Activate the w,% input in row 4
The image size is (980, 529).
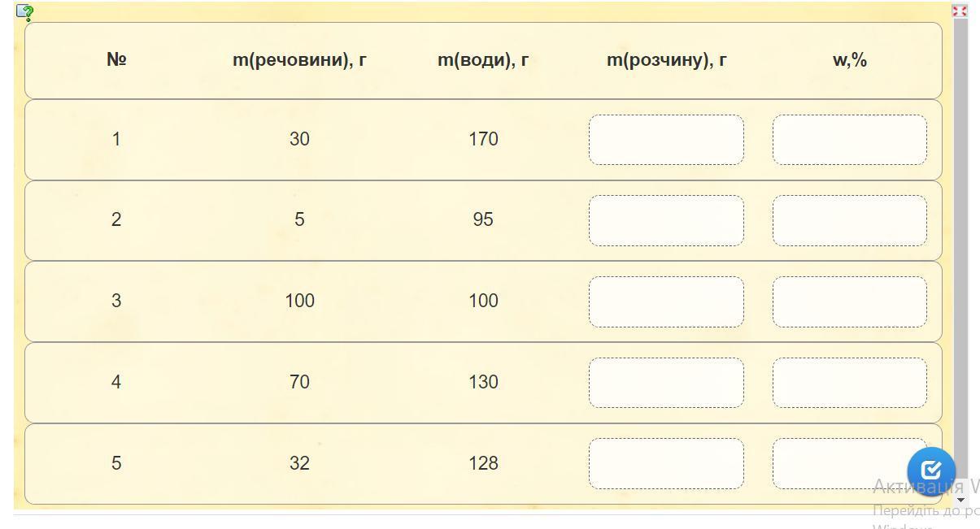849,383
